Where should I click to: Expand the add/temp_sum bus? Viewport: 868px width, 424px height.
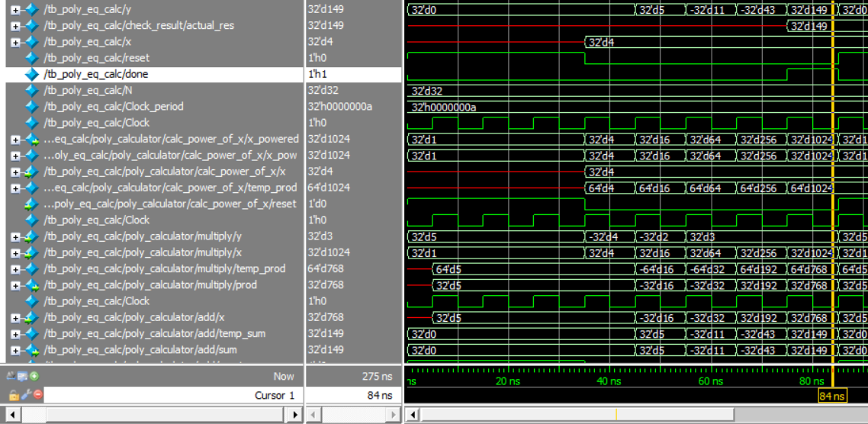pos(15,333)
